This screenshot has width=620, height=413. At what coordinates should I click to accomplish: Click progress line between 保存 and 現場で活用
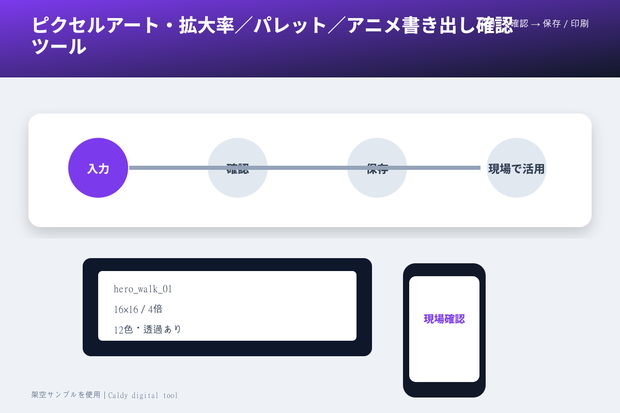pos(444,168)
